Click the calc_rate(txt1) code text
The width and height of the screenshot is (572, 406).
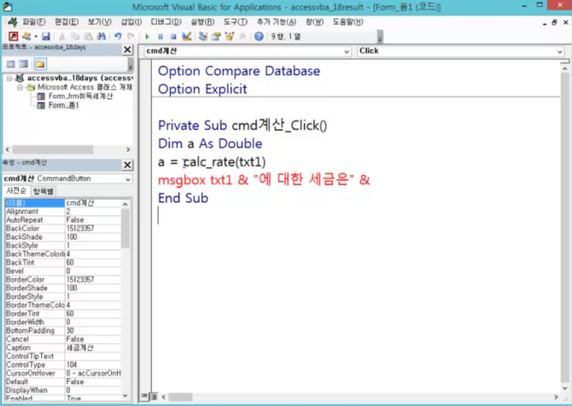[x=224, y=162]
